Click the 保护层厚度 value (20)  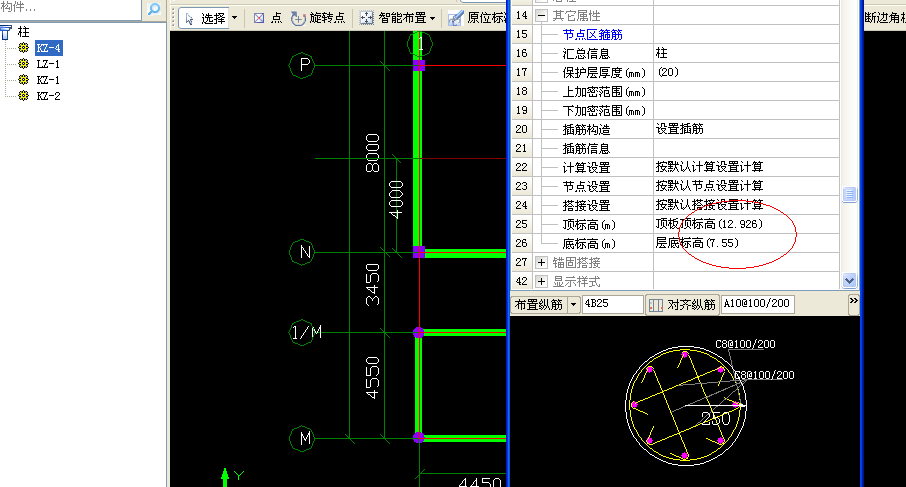pyautogui.click(x=746, y=73)
